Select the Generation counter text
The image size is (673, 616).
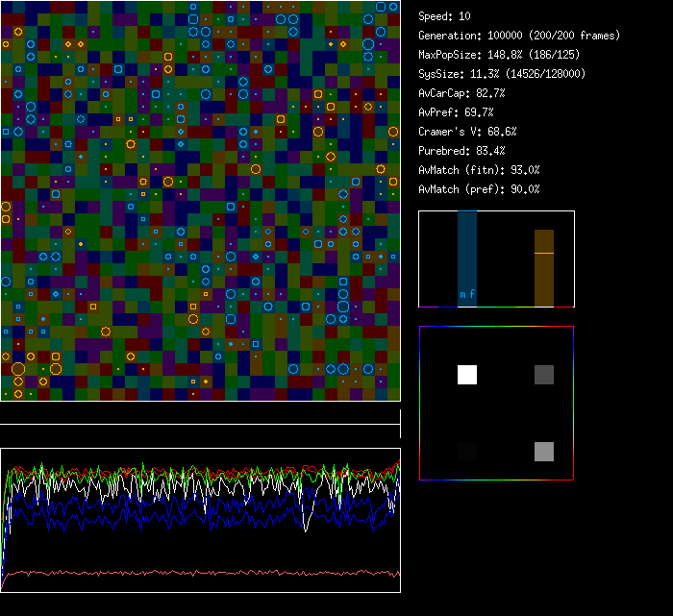click(x=519, y=36)
